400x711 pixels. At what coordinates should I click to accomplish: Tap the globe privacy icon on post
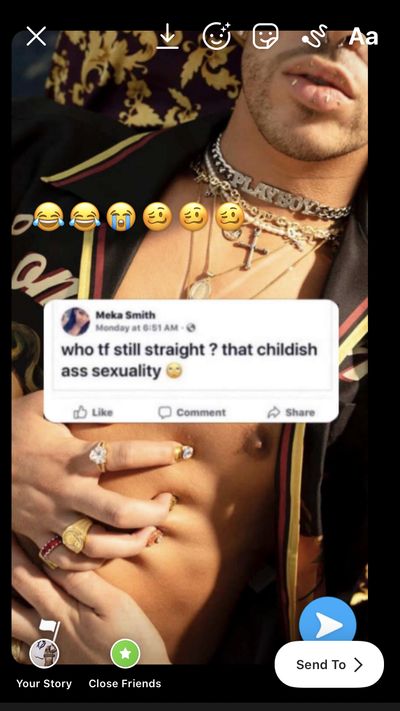tap(191, 327)
